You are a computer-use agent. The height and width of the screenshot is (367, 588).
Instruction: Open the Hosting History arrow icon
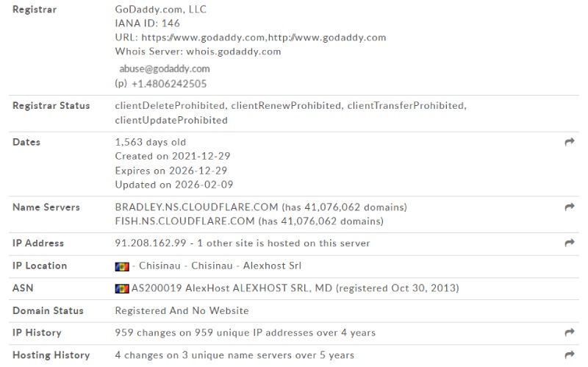tap(569, 355)
